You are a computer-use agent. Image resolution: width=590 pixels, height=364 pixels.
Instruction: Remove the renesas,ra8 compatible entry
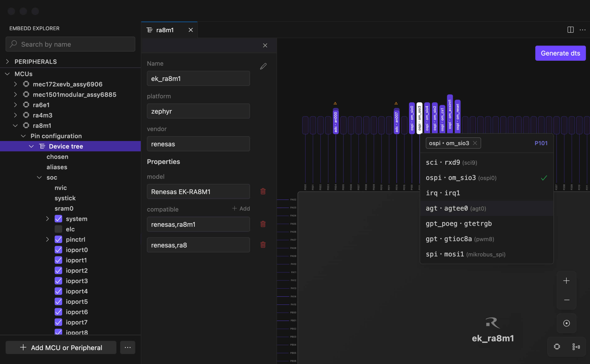[263, 245]
